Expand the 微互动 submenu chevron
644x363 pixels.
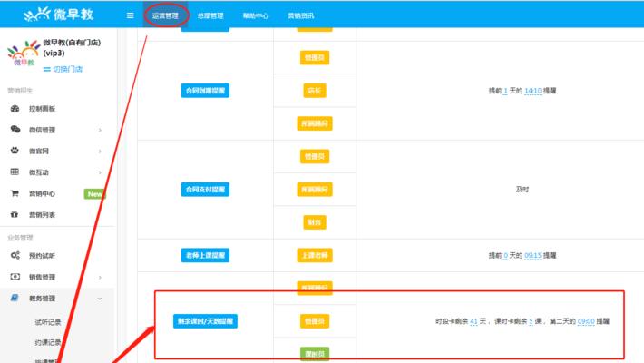click(x=100, y=172)
